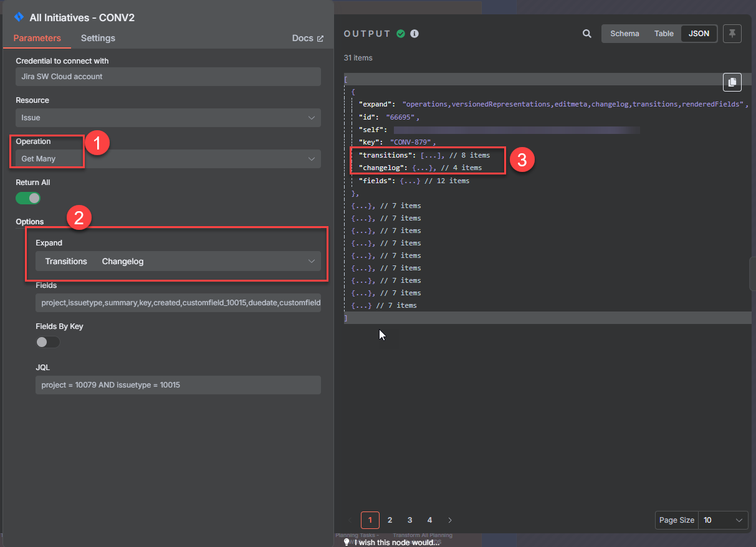Click the Fields input box
756x547 pixels.
pos(178,303)
